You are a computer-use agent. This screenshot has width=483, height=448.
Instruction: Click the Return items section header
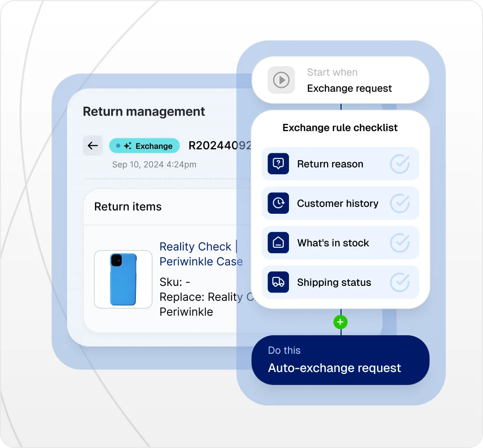point(128,207)
